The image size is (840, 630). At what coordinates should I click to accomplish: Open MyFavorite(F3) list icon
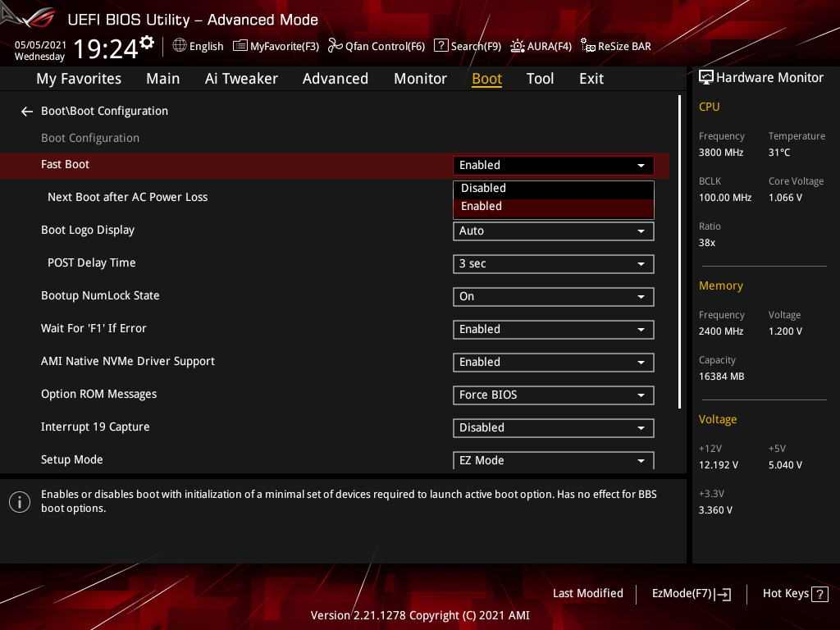click(240, 46)
